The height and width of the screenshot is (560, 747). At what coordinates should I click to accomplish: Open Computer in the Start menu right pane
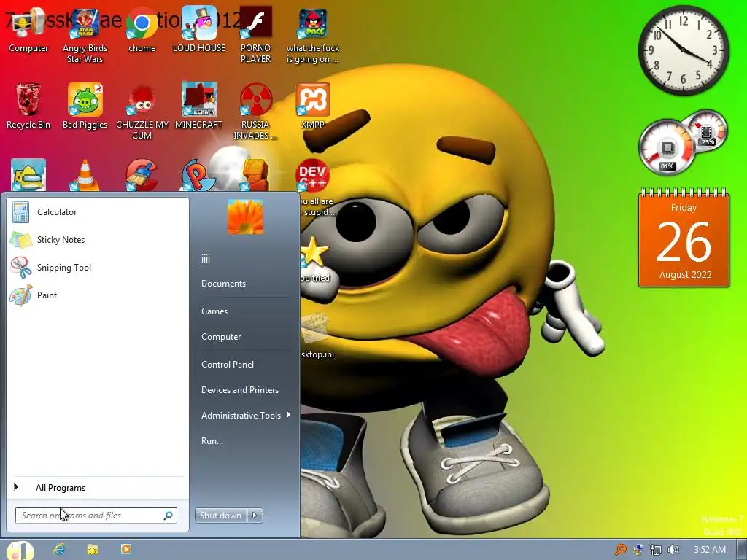(x=221, y=337)
